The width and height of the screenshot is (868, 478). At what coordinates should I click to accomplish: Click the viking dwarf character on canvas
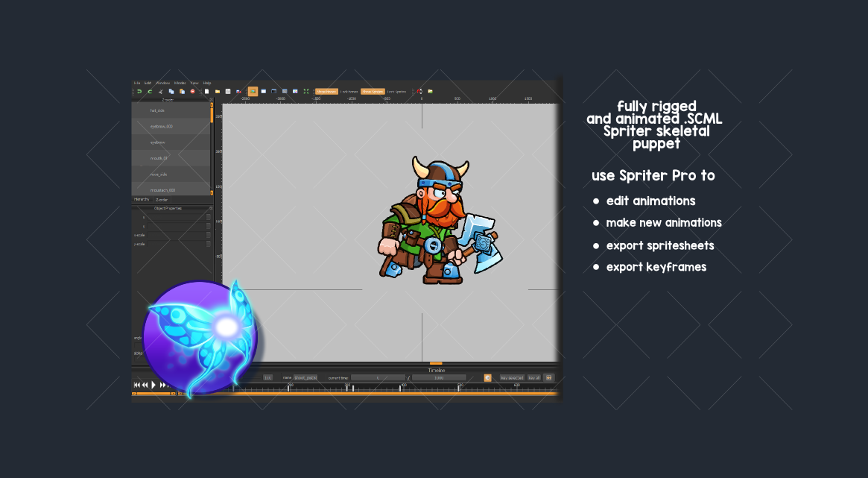pos(440,221)
